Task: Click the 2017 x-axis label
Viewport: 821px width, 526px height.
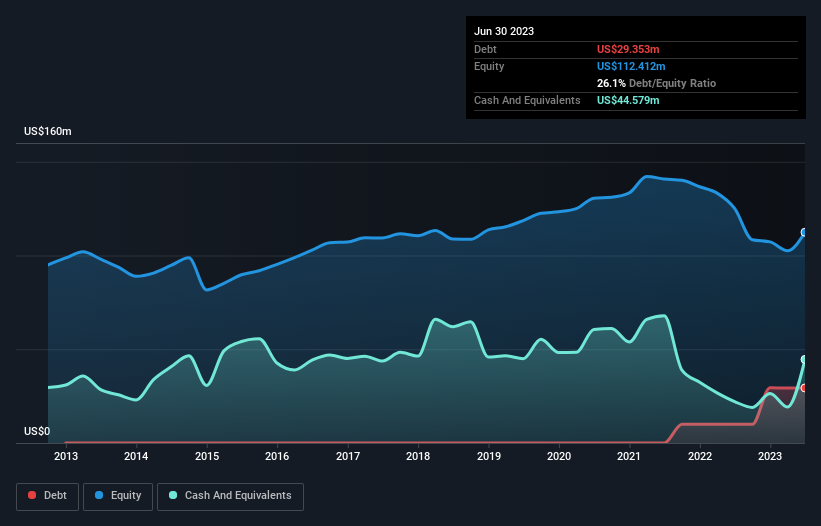Action: click(x=348, y=456)
